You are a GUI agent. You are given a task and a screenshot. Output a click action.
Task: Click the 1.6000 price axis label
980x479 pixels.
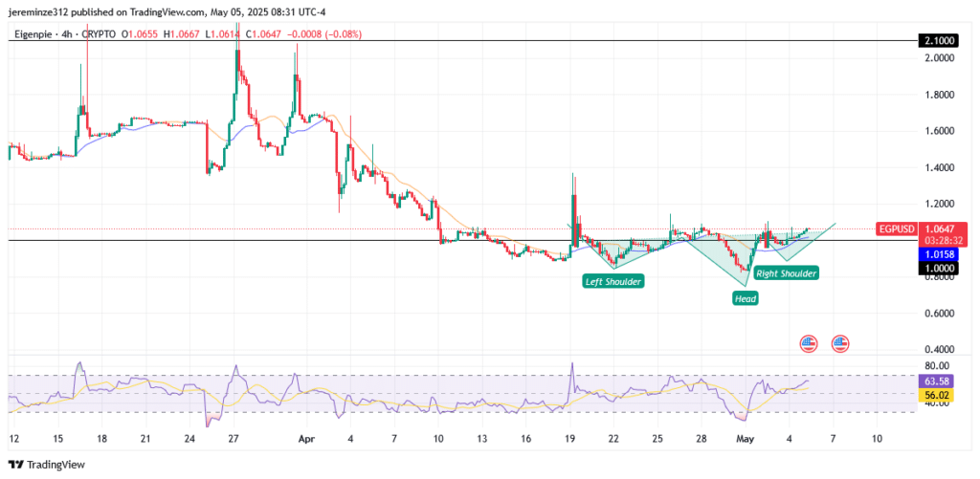(x=942, y=131)
